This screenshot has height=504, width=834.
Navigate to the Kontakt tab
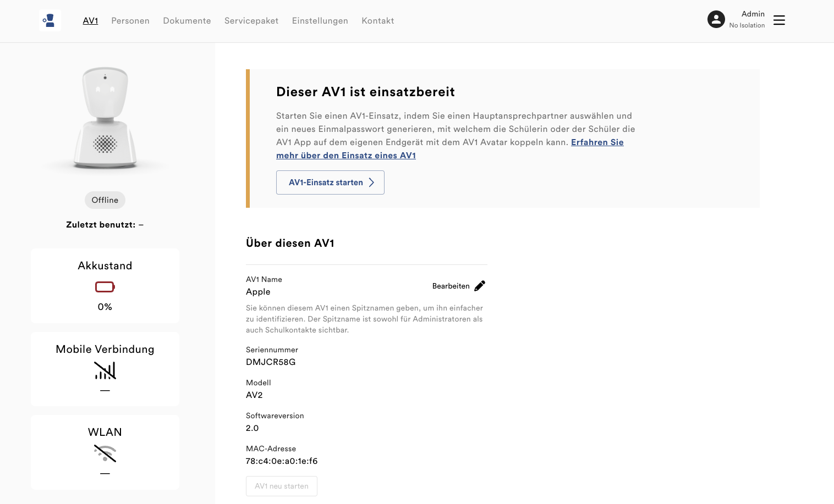coord(378,21)
